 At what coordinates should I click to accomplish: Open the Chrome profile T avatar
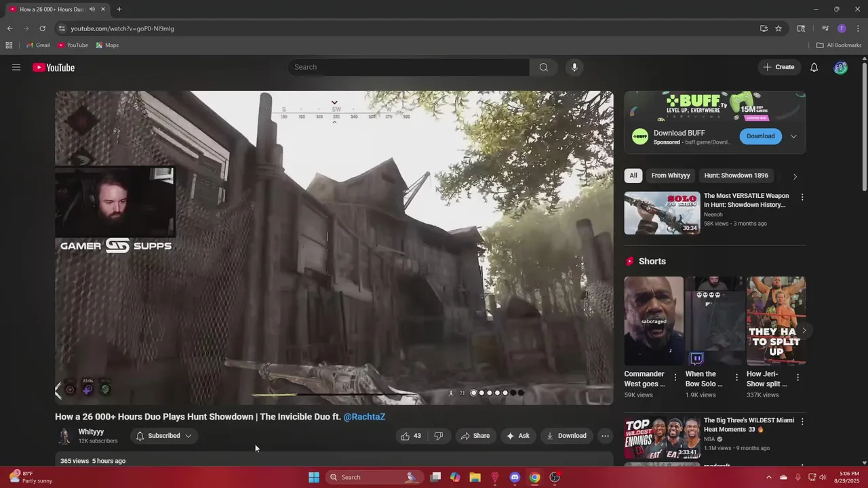coord(842,28)
